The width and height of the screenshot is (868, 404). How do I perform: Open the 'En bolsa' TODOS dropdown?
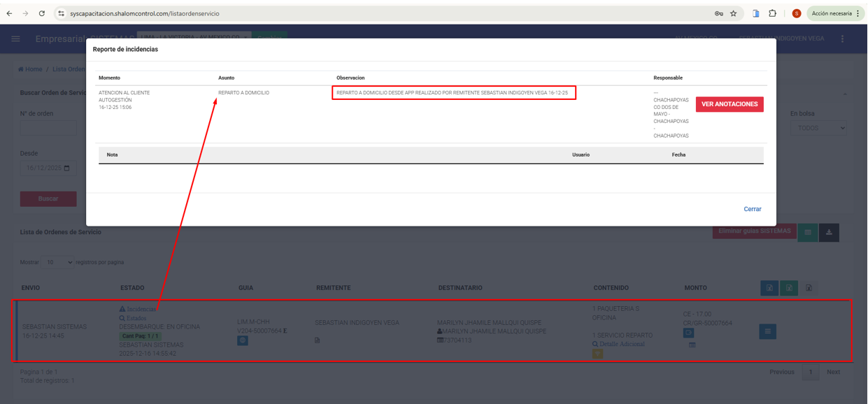point(818,128)
